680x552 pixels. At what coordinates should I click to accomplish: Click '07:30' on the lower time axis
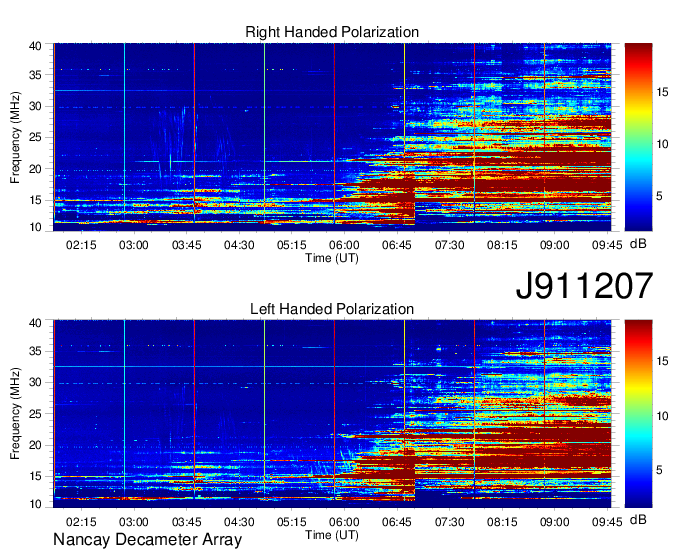[449, 522]
